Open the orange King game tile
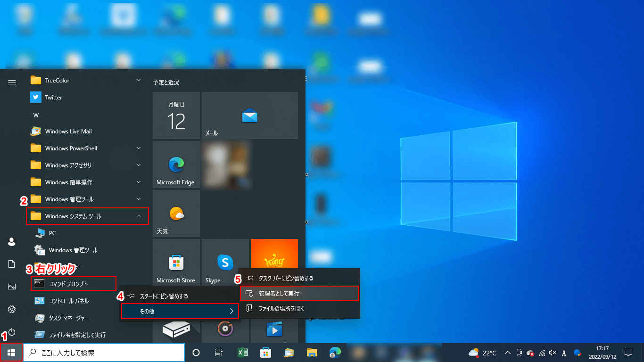 click(x=274, y=254)
